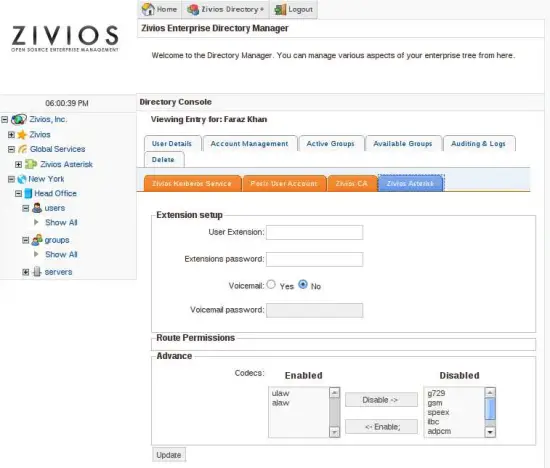
Task: Select the Zivios Asterisk service tab
Action: tap(410, 183)
